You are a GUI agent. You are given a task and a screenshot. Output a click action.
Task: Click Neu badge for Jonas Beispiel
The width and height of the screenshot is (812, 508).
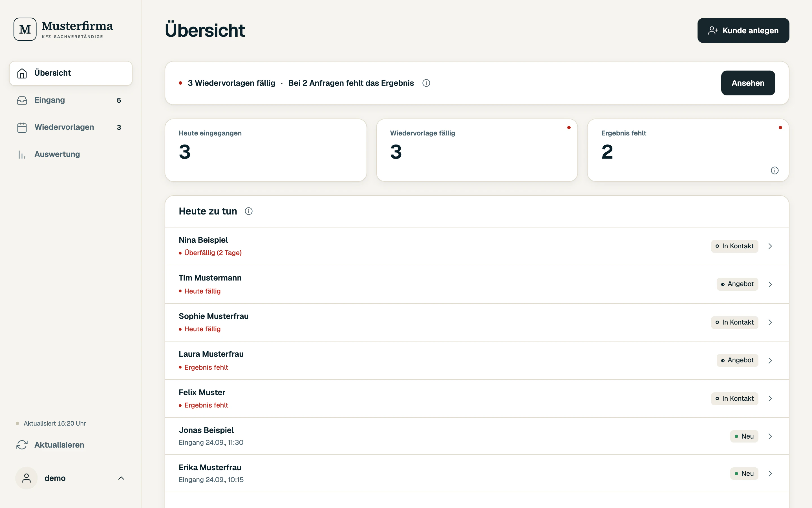[744, 436]
